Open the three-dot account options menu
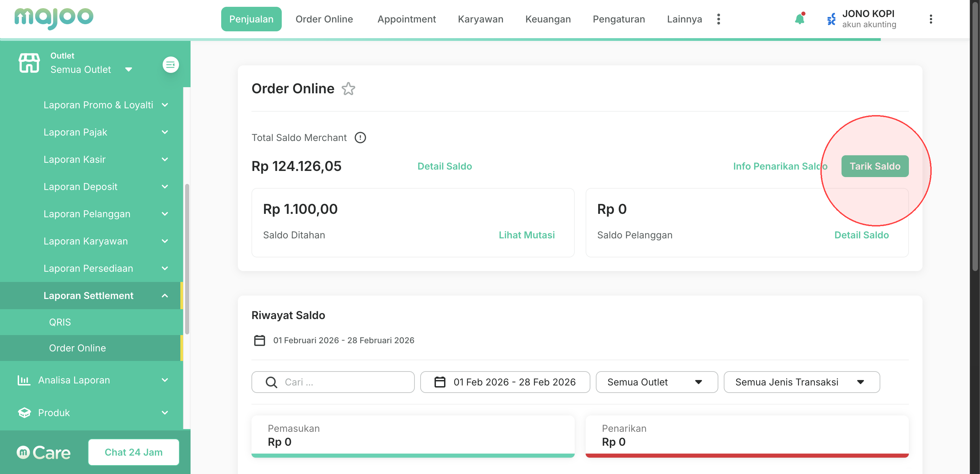The image size is (980, 474). pyautogui.click(x=931, y=19)
